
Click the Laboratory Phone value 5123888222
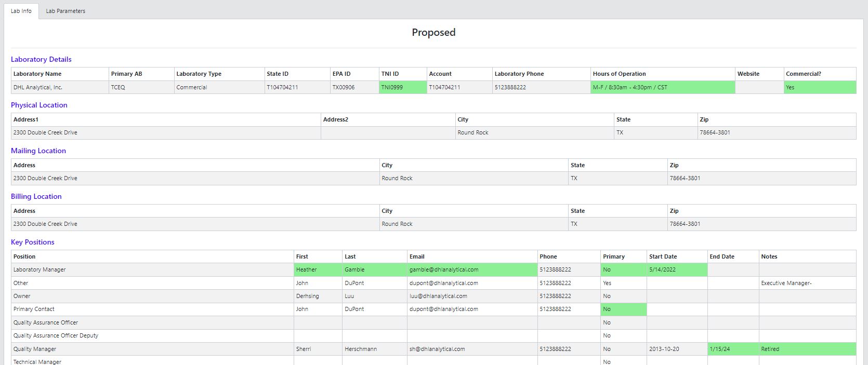click(x=541, y=87)
